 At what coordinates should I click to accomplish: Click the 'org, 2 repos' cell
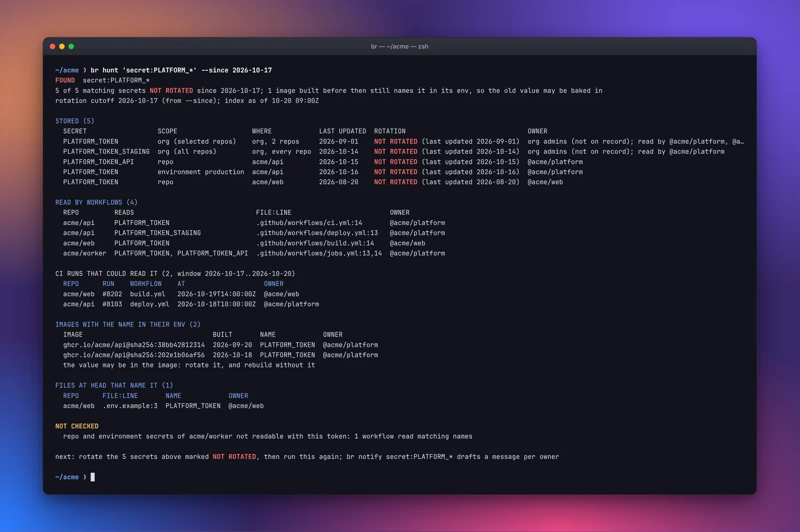click(275, 142)
